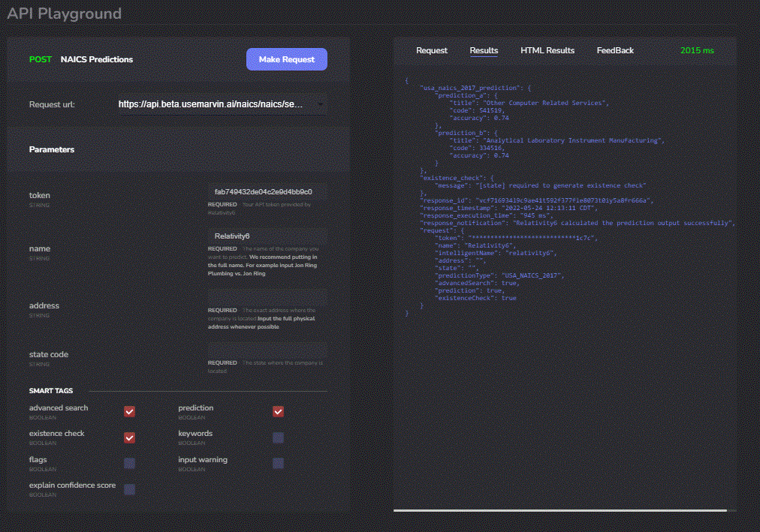
Task: Click the existence_check message line
Action: [x=541, y=185]
